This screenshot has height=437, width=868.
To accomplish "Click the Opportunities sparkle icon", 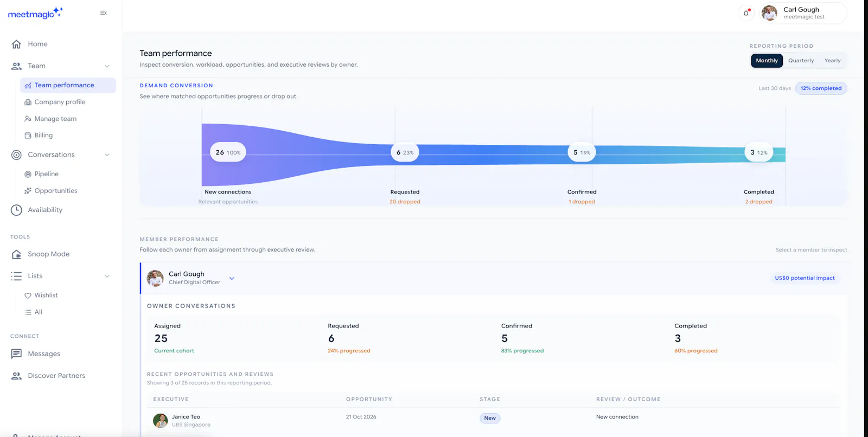I will (28, 191).
